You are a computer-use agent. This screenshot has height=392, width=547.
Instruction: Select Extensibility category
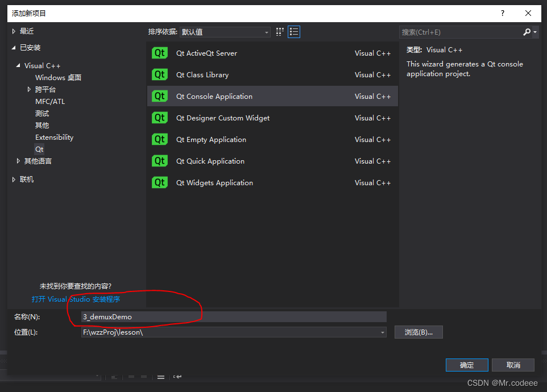point(54,137)
